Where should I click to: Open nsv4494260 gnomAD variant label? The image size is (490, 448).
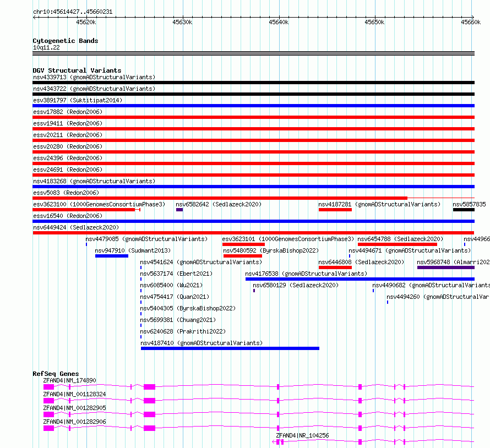click(438, 297)
